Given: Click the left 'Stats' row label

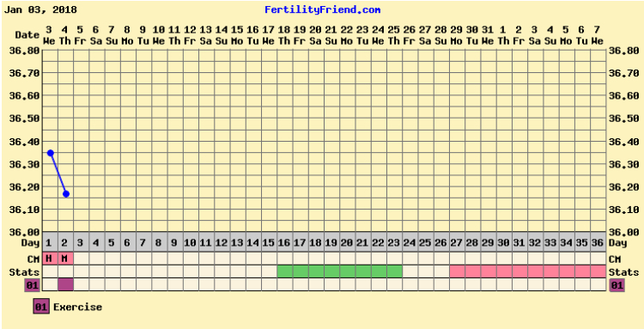Looking at the screenshot, I should [x=24, y=272].
